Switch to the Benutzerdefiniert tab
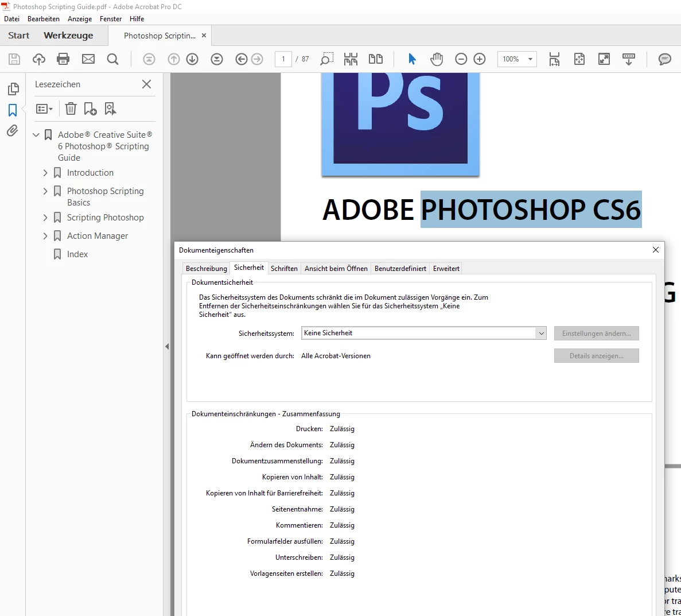 click(x=400, y=269)
